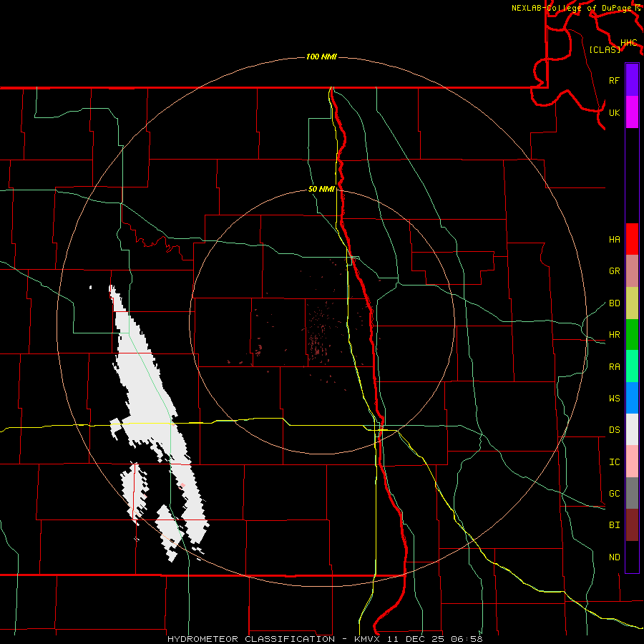Click the HYDROMETEOR CLASSIFICATION title text
This screenshot has height=644, width=644.
pos(251,639)
